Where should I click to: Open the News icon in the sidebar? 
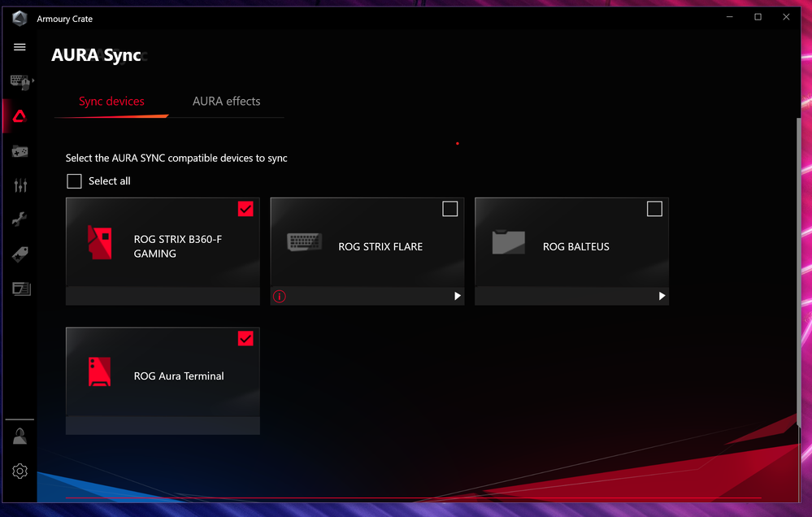coord(21,289)
